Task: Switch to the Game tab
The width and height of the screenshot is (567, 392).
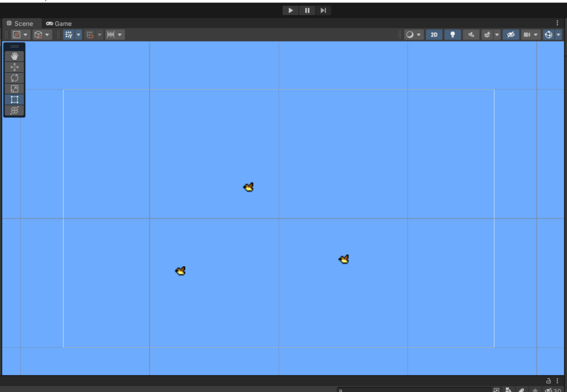Action: pyautogui.click(x=59, y=24)
